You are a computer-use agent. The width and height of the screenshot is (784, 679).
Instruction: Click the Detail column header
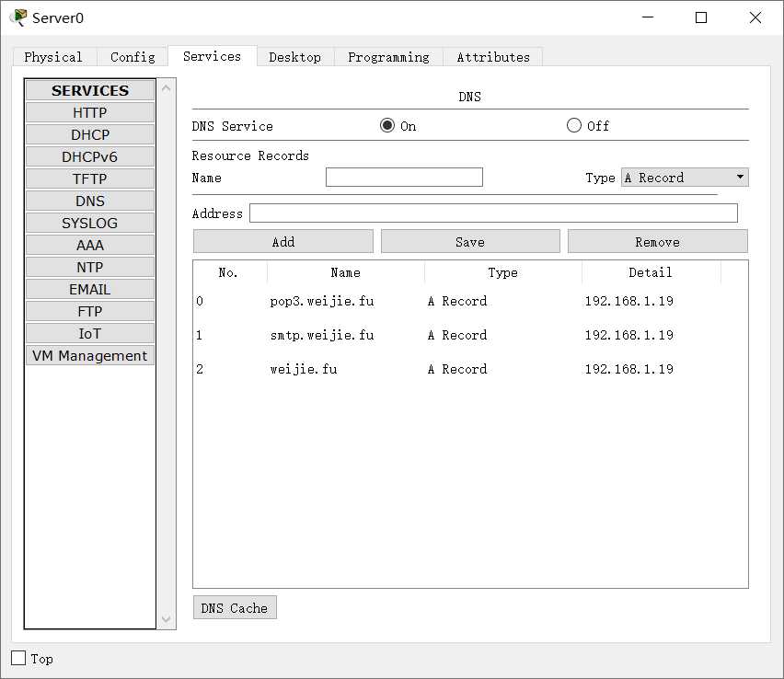pyautogui.click(x=651, y=272)
